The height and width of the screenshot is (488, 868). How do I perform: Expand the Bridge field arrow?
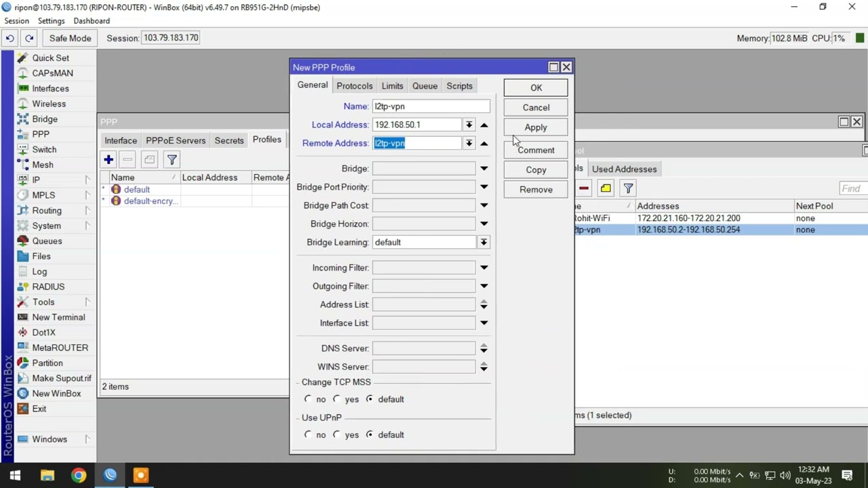click(484, 169)
